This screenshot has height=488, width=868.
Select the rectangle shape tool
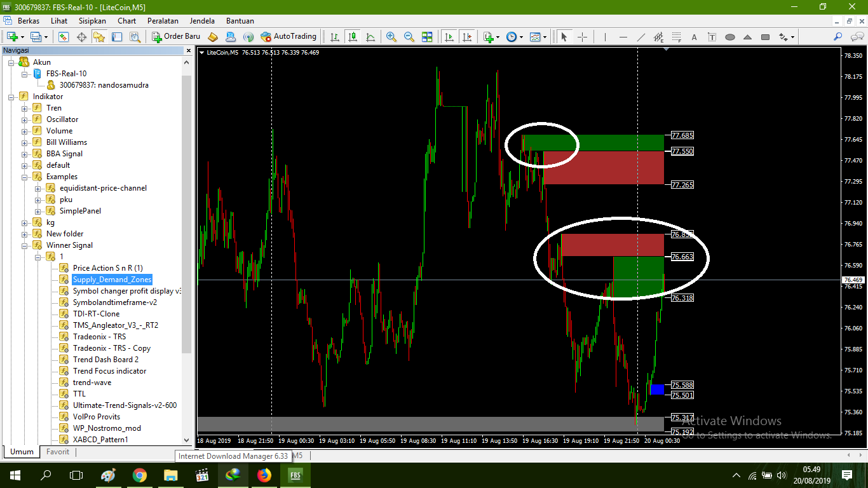(x=765, y=36)
